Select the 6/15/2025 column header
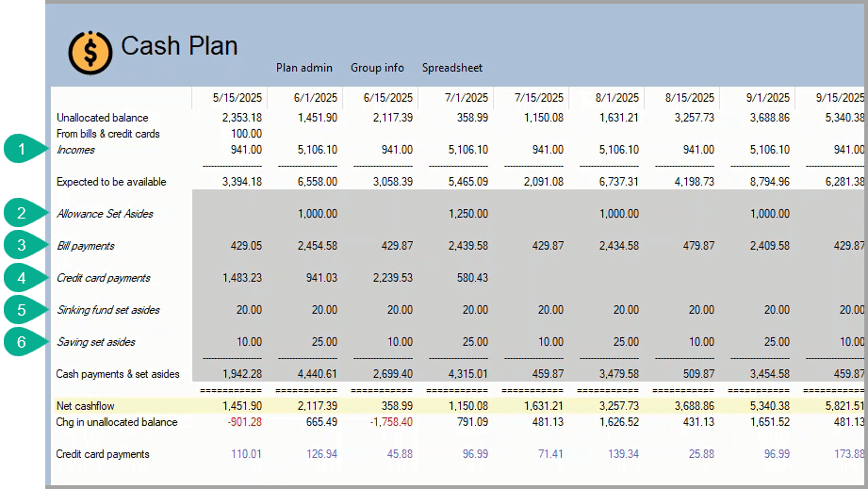The image size is (868, 489). (387, 98)
